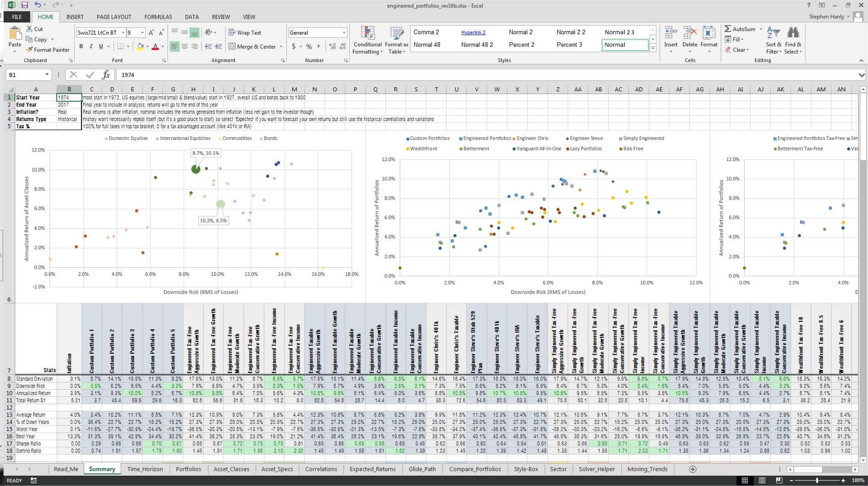Toggle bold formatting

point(81,46)
